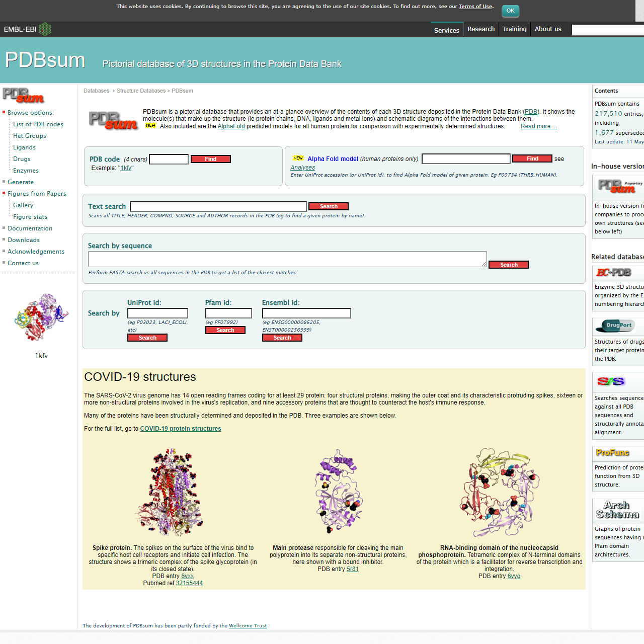This screenshot has width=644, height=644.
Task: Click the Text search input field
Action: [x=218, y=207]
